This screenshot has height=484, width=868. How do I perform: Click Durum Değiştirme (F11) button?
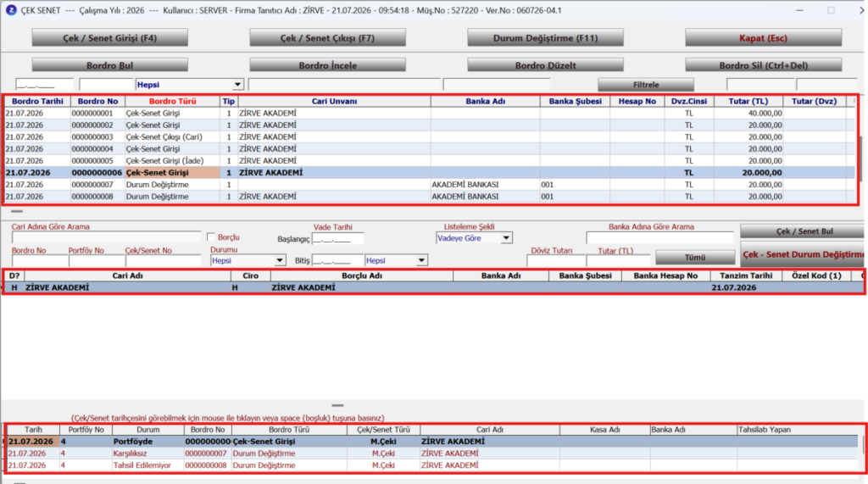point(545,37)
